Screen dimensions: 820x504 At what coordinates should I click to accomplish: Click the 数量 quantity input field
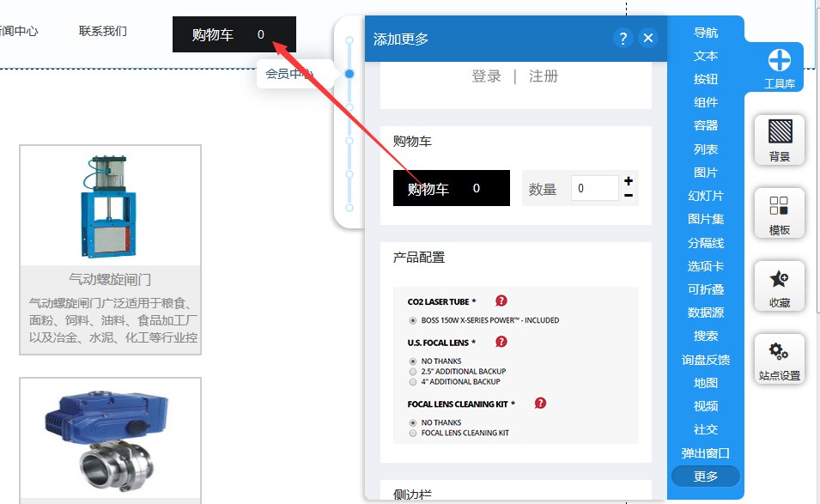pos(594,188)
